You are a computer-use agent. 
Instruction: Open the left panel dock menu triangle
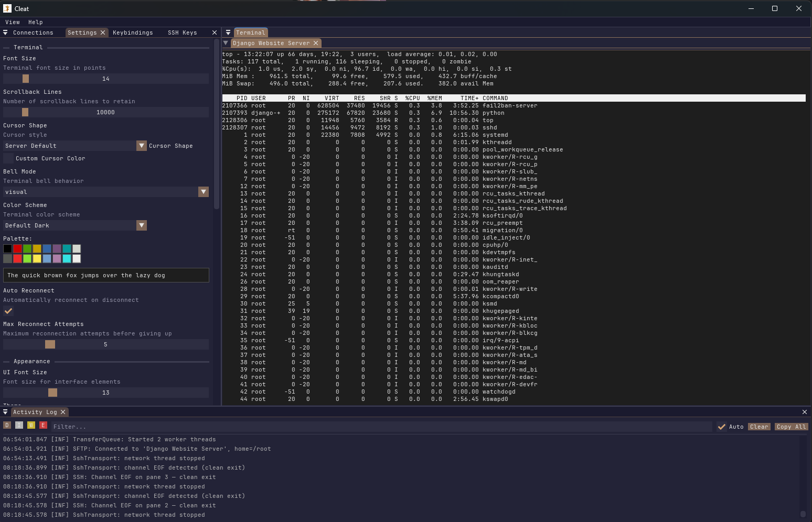pos(5,32)
